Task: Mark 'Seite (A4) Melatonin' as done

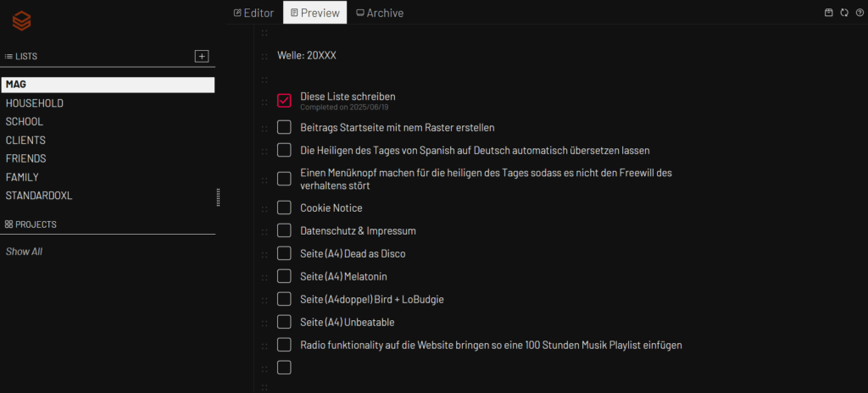Action: click(284, 275)
